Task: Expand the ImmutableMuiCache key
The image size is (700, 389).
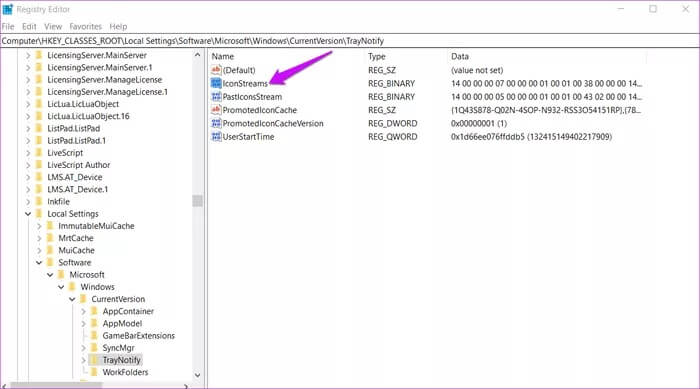Action: point(39,226)
